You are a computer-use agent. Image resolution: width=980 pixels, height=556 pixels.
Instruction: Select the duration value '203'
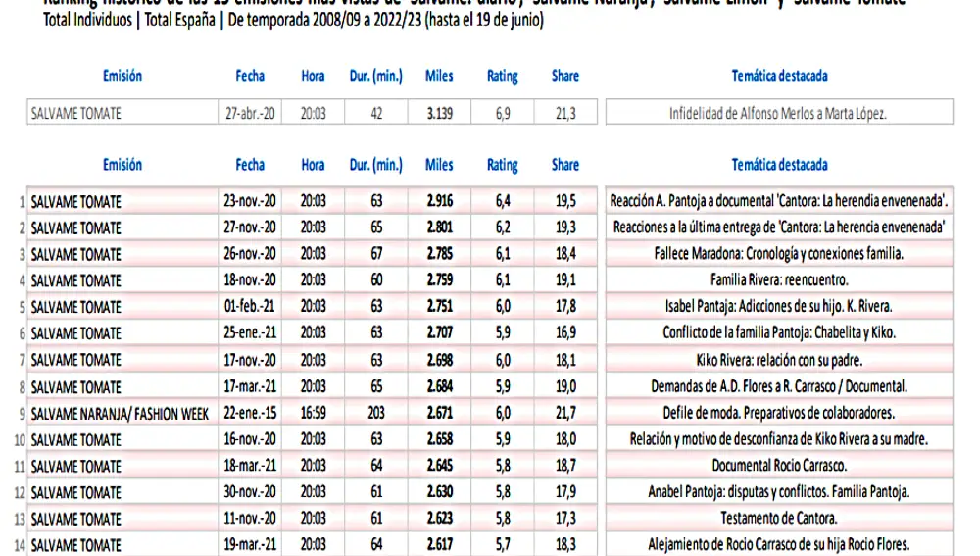376,413
